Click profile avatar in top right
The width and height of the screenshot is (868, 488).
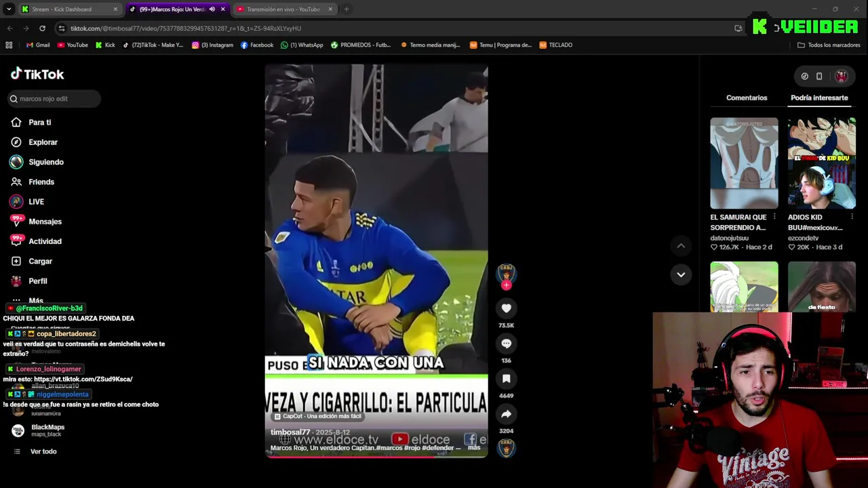841,77
